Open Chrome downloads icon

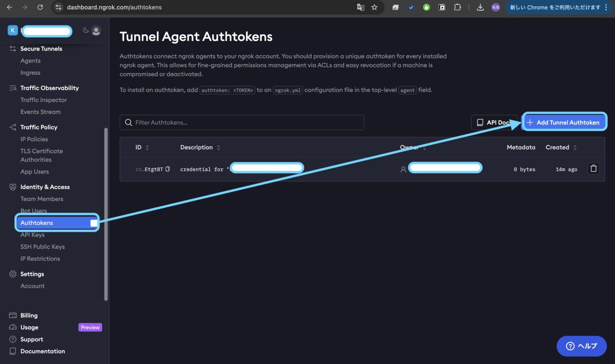click(x=480, y=7)
